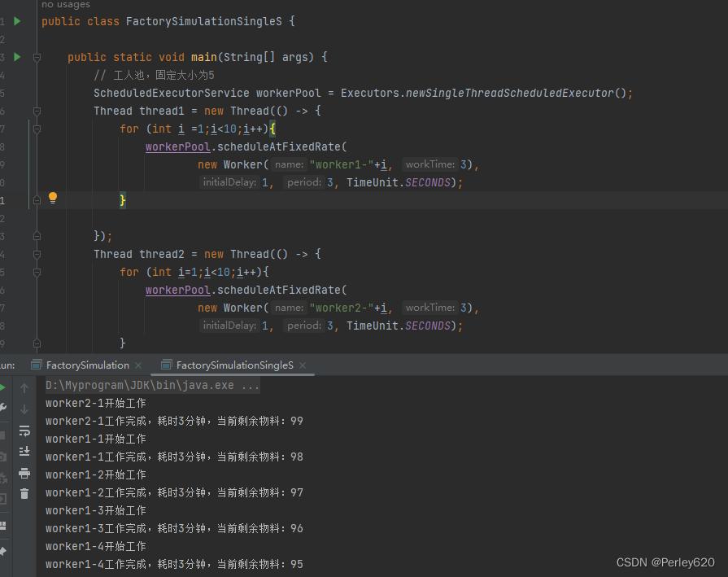This screenshot has height=577, width=728.
Task: Open run settings via the wrench icon
Action: pos(2,408)
